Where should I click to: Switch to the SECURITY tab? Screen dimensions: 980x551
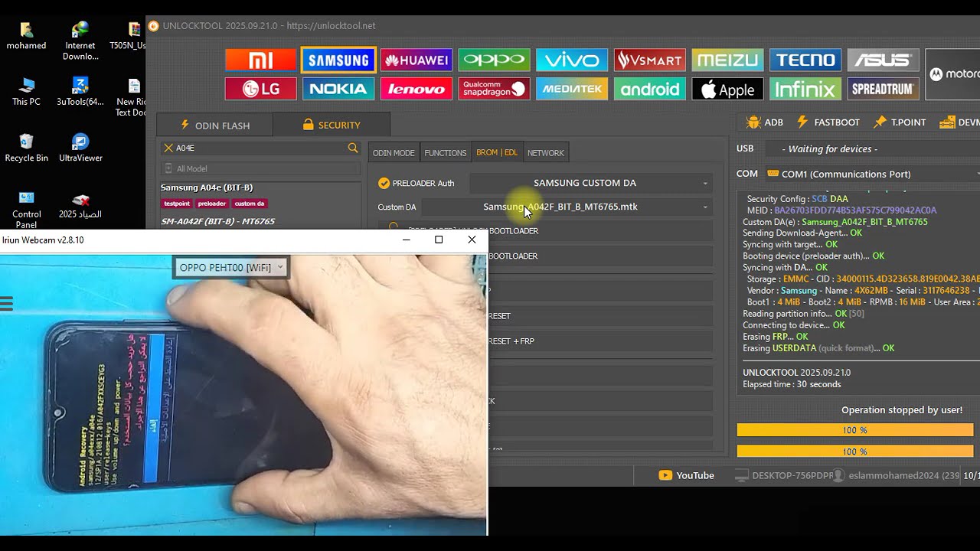(331, 125)
